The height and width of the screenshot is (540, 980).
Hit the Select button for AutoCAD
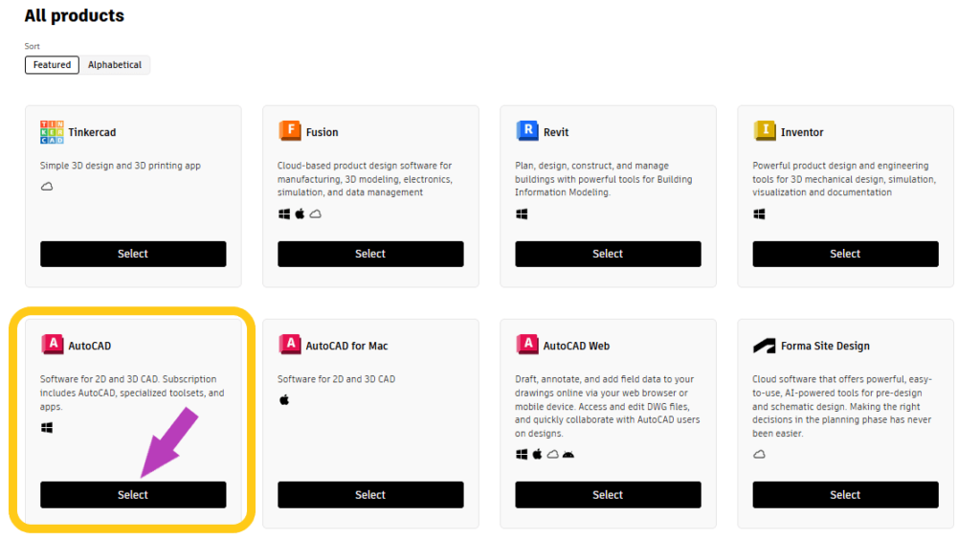click(x=133, y=495)
